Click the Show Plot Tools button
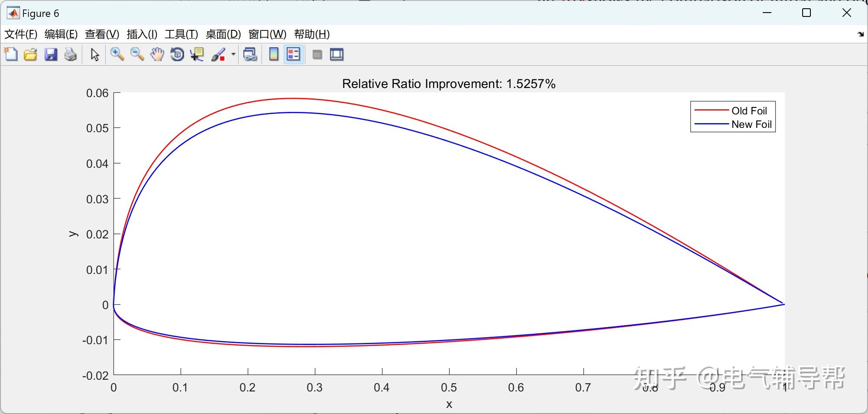868x414 pixels. [337, 55]
